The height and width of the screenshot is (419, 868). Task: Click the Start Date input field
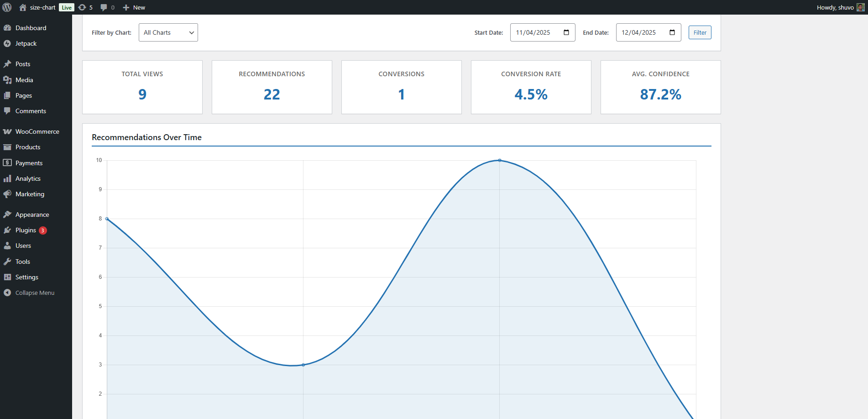(534, 32)
